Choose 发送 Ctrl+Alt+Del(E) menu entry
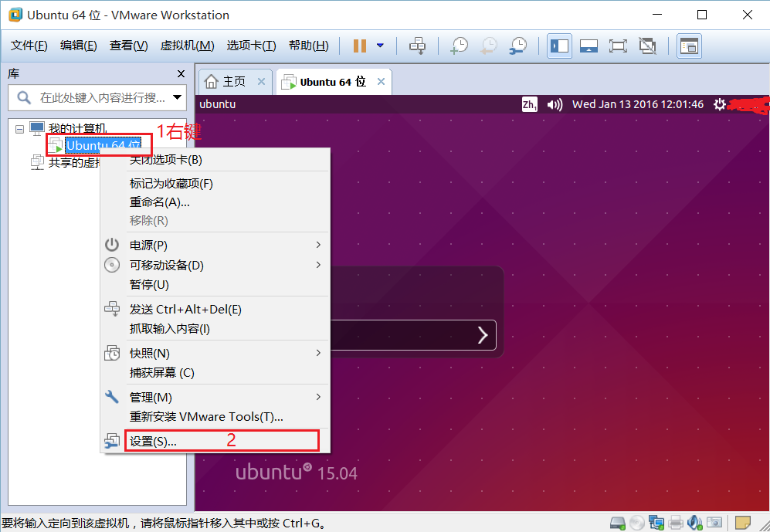Image resolution: width=770 pixels, height=532 pixels. point(215,309)
